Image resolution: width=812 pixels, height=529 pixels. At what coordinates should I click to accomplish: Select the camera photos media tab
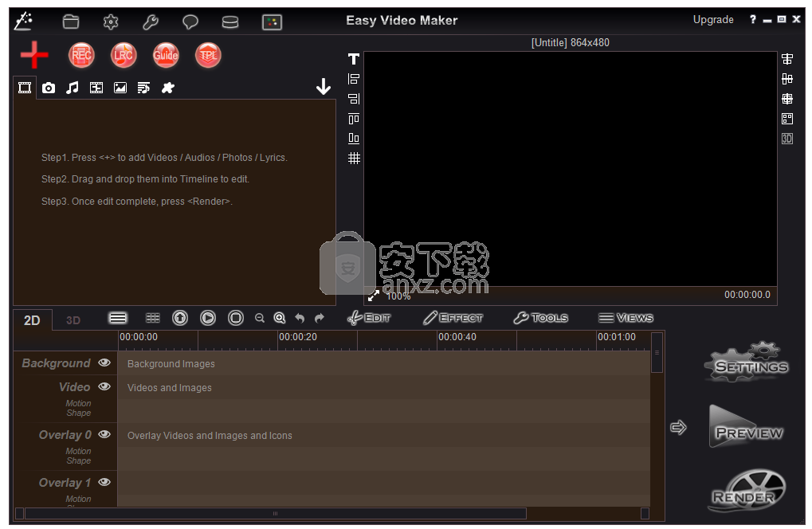tap(48, 88)
